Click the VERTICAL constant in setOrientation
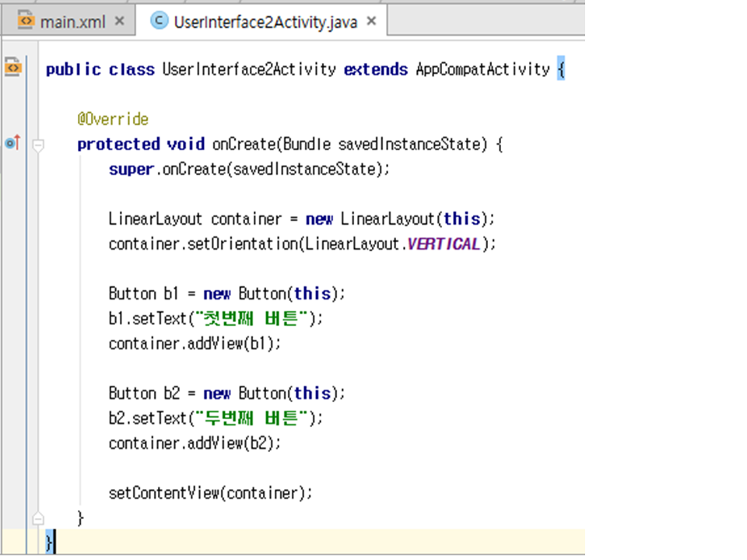747x560 pixels. coord(444,243)
